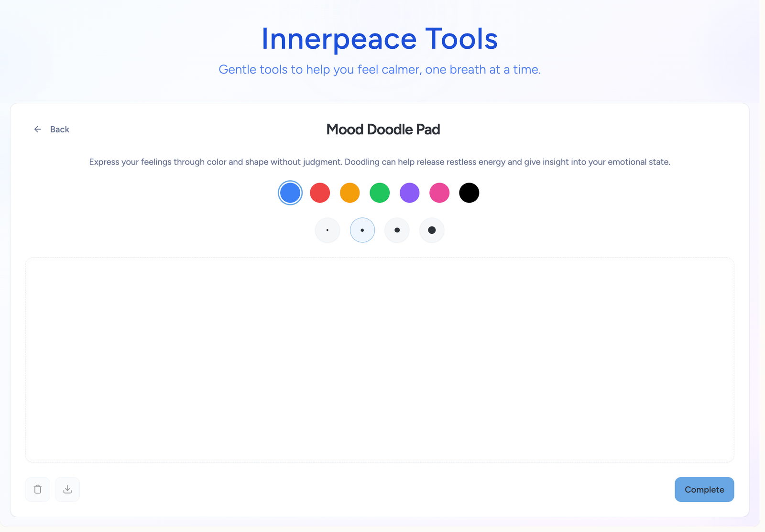Pick the pink color swatch

point(439,193)
